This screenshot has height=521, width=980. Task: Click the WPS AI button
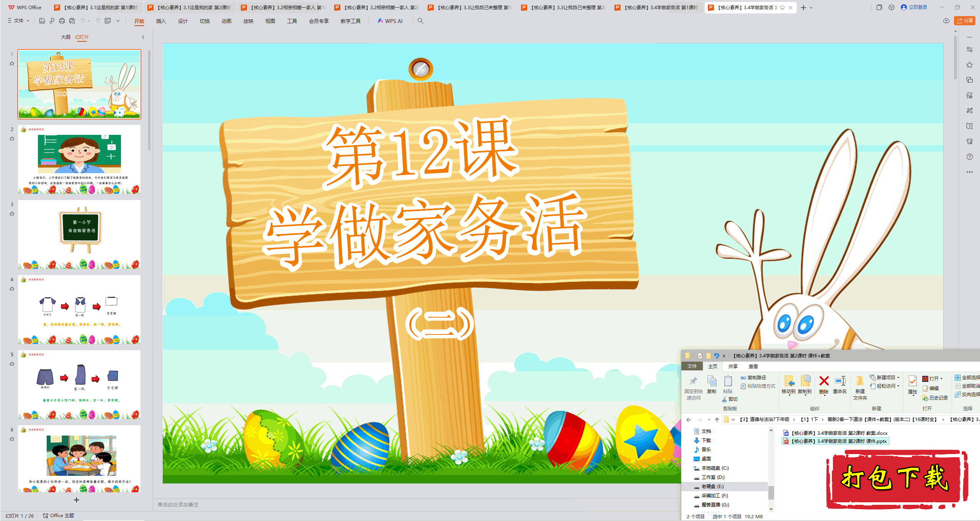pyautogui.click(x=390, y=21)
